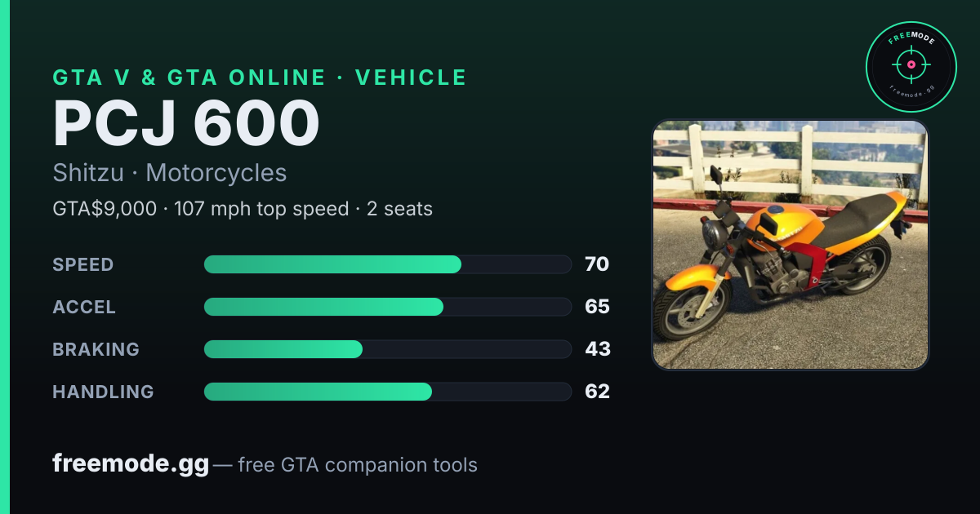Click the ACCEL label
Image resolution: width=980 pixels, height=514 pixels.
click(x=84, y=307)
